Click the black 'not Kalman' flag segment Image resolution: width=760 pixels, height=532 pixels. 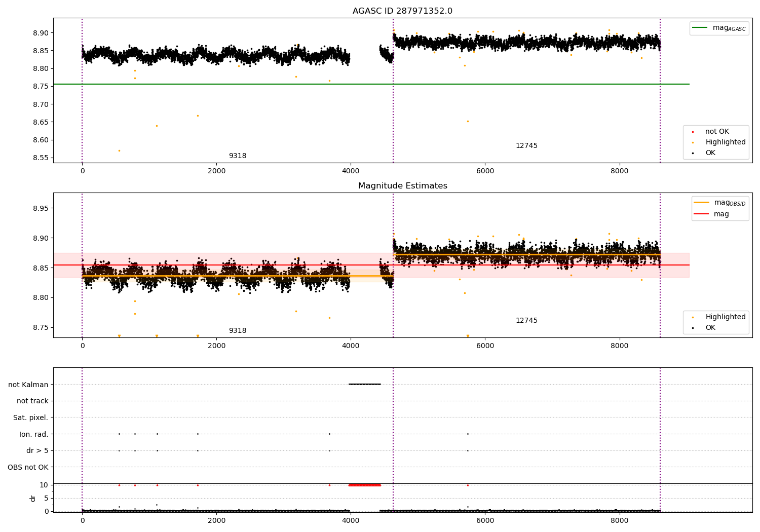tap(365, 384)
